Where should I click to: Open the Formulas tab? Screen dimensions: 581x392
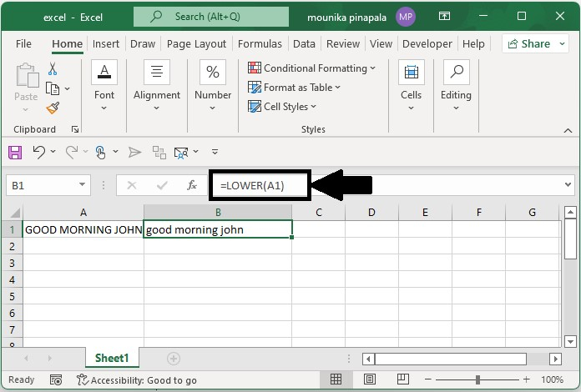pos(260,43)
